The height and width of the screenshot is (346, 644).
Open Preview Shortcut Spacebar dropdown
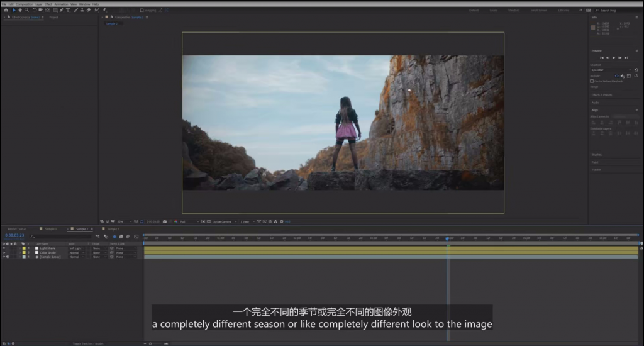(x=611, y=70)
